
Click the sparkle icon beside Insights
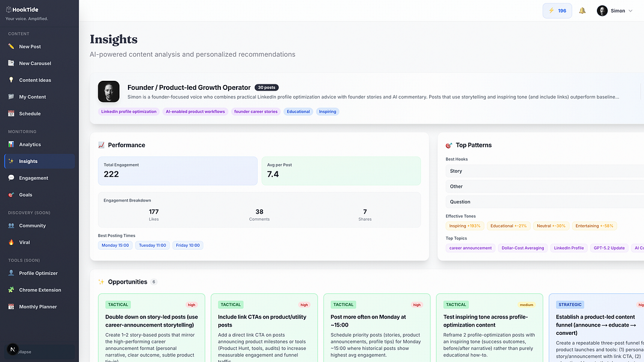11,161
